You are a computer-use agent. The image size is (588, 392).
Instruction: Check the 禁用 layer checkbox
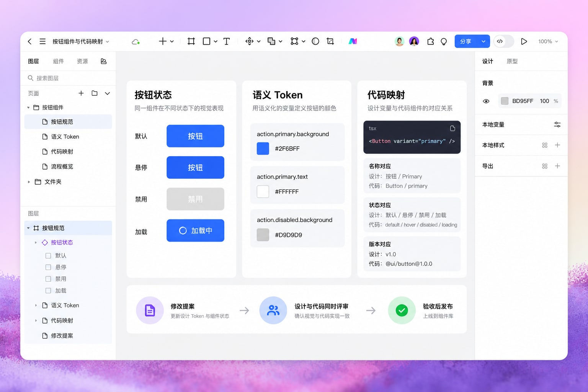(x=48, y=279)
